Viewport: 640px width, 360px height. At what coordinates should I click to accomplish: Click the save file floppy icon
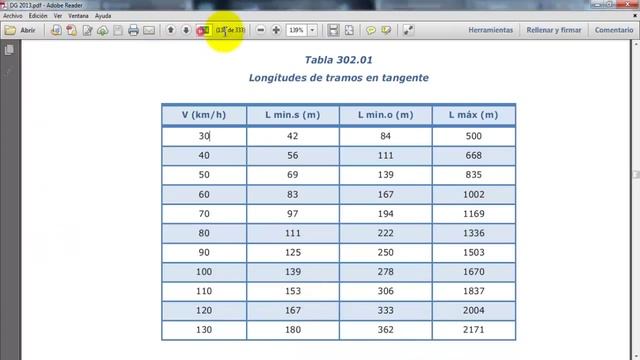pos(118,30)
